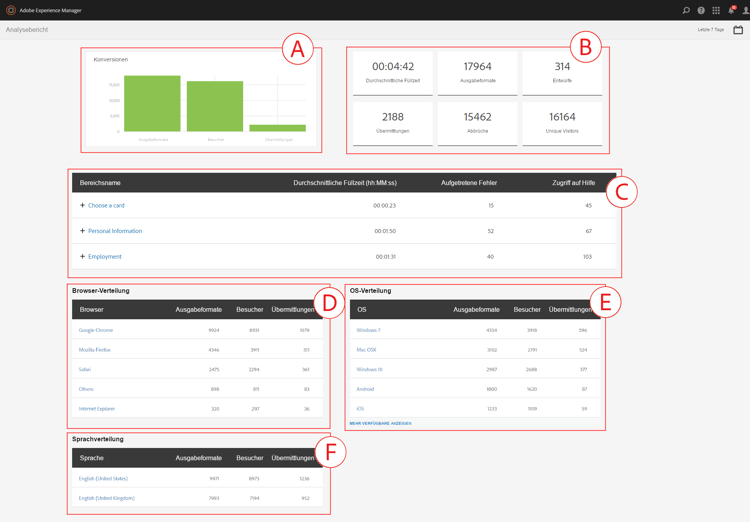Click the Sprachverteilung heading
This screenshot has width=750, height=522.
pos(98,439)
